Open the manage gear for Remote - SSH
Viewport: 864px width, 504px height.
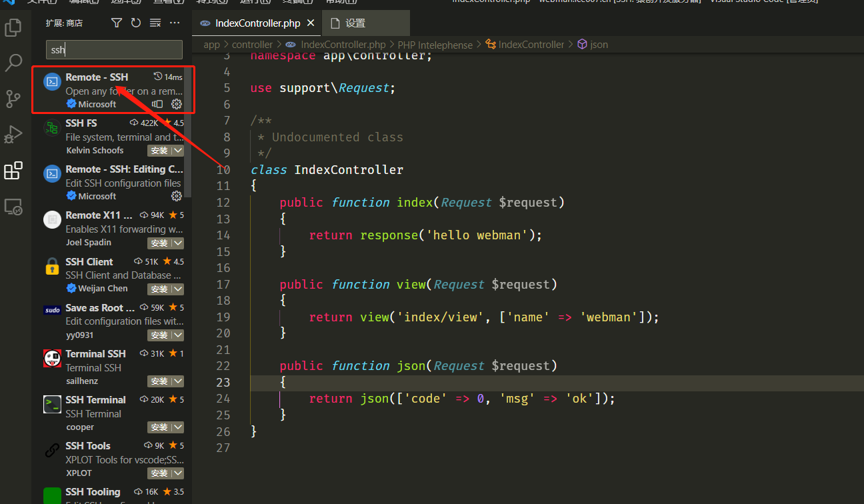point(177,104)
